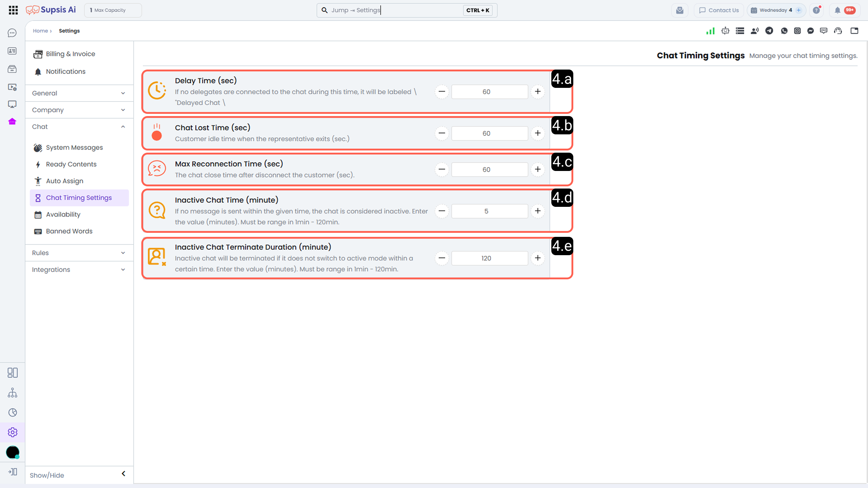The image size is (868, 488).
Task: Increase Chat Lost Time with plus
Action: (x=538, y=133)
